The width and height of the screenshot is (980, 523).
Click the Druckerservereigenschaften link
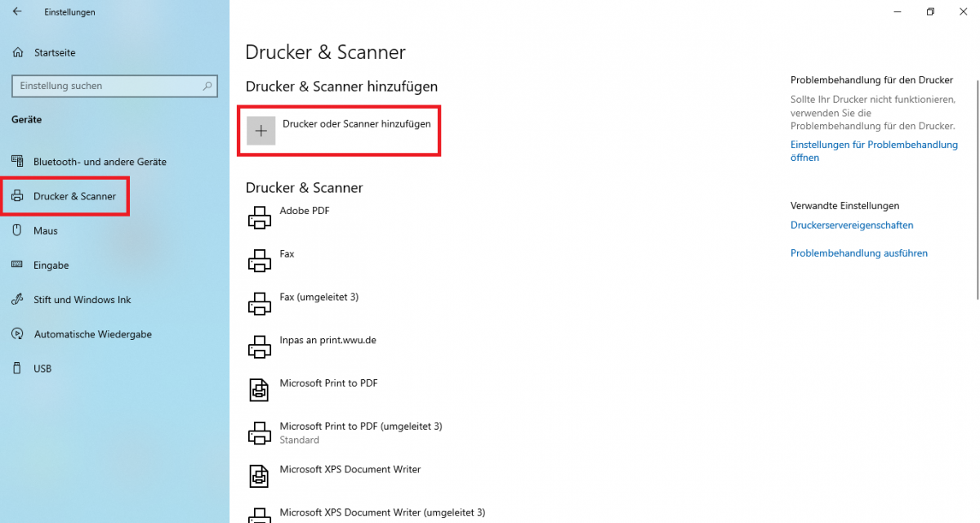tap(852, 225)
